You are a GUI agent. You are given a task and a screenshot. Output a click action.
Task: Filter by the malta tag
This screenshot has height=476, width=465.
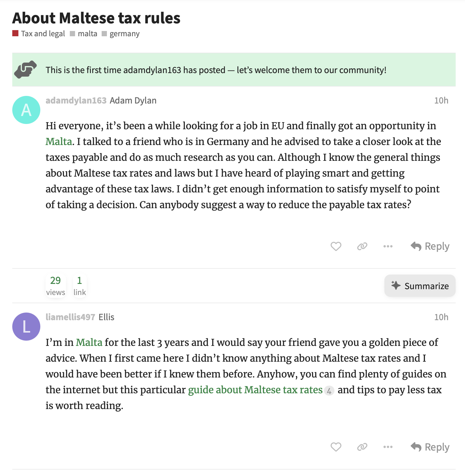tap(87, 34)
